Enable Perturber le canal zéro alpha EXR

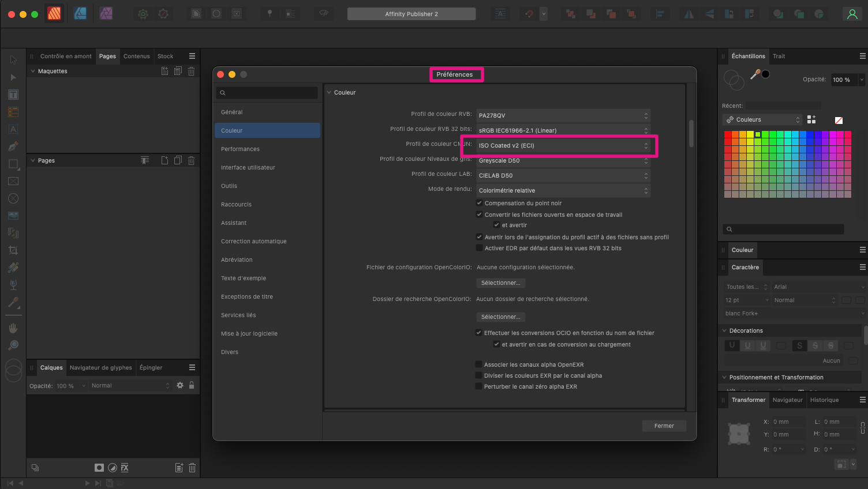point(478,386)
